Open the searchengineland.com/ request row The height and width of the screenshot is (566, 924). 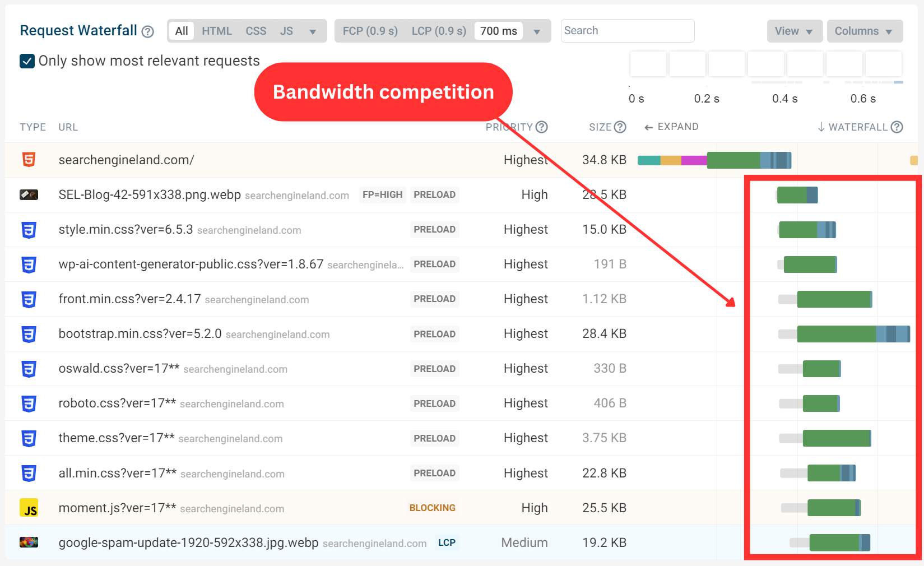click(x=462, y=160)
